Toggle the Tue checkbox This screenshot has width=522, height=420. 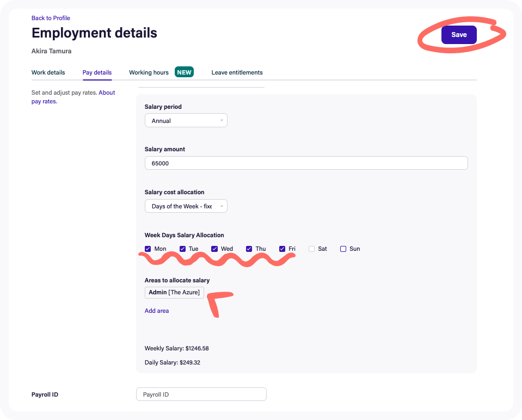coord(183,249)
